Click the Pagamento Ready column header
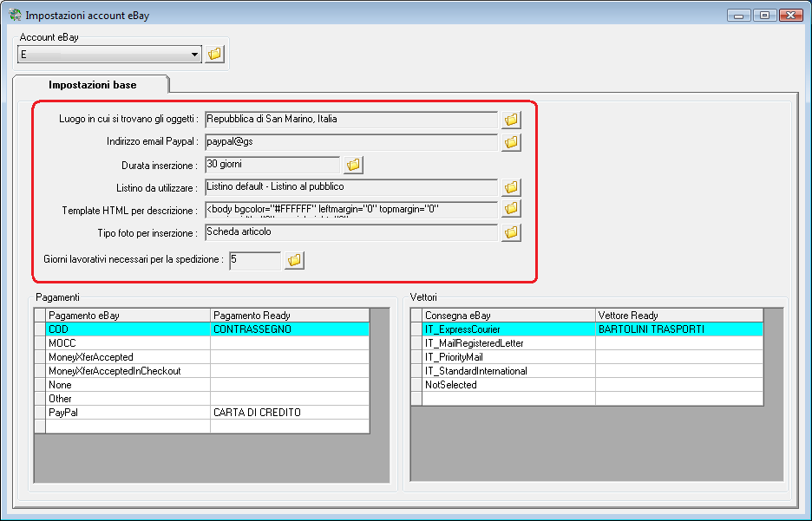 (290, 315)
